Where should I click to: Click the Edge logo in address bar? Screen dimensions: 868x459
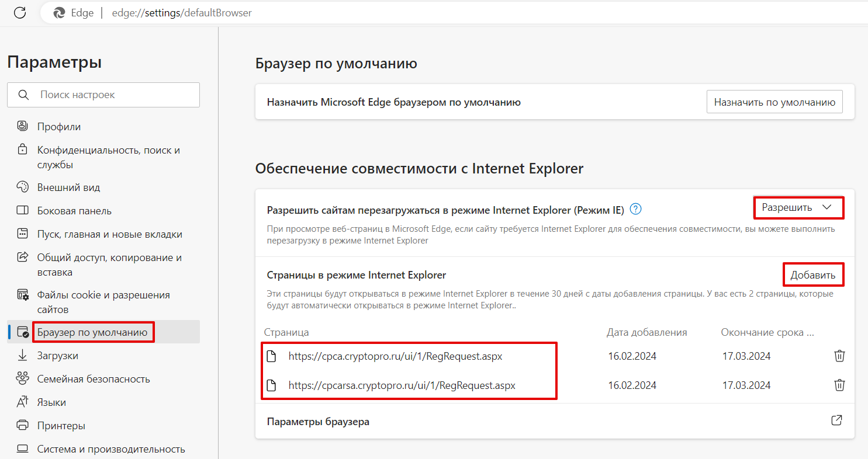tap(59, 13)
